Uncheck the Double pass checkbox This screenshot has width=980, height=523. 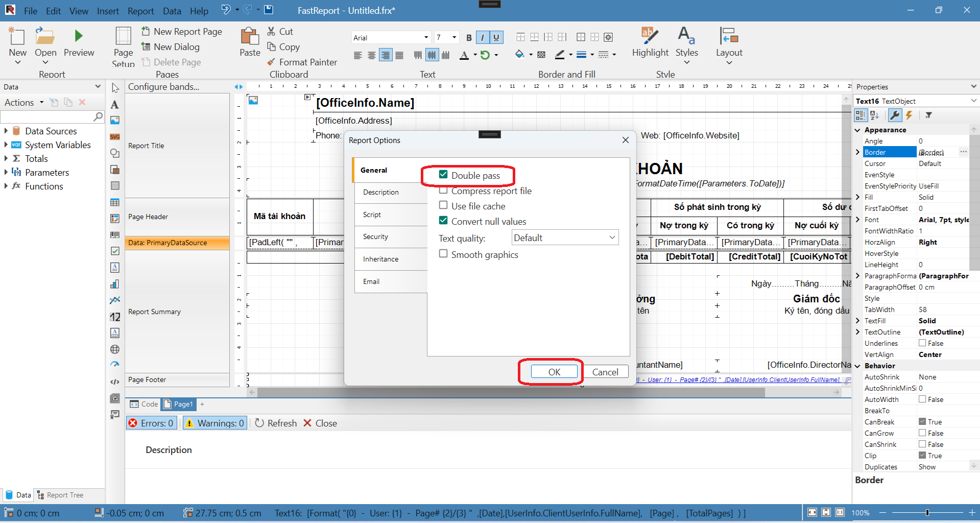443,175
